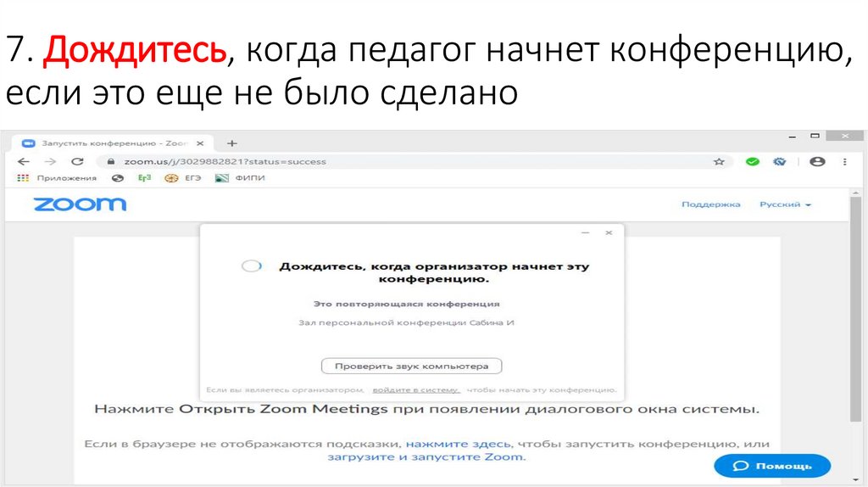This screenshot has width=868, height=487.
Task: Open the blue gear extension icon
Action: [x=780, y=162]
